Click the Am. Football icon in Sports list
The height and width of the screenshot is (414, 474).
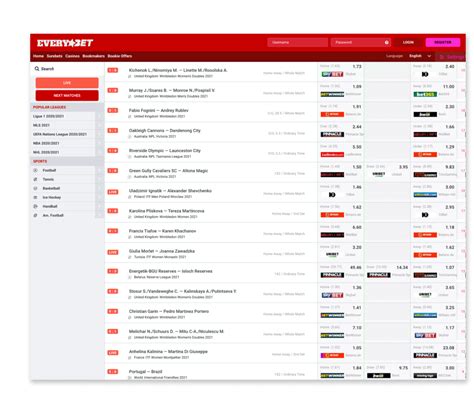point(35,215)
